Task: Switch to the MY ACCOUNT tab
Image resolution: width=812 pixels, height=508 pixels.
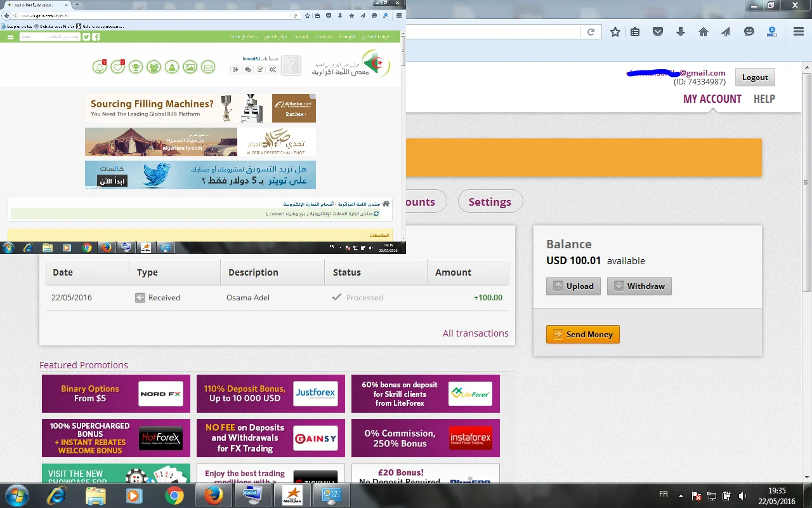Action: (712, 99)
